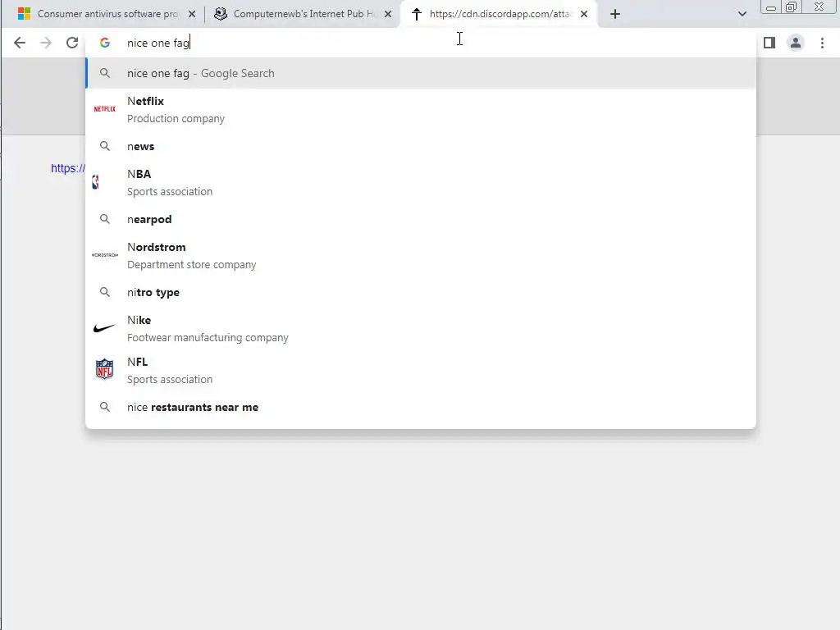Close the Consumer antivirus software tab
Image resolution: width=840 pixels, height=630 pixels.
pyautogui.click(x=192, y=14)
